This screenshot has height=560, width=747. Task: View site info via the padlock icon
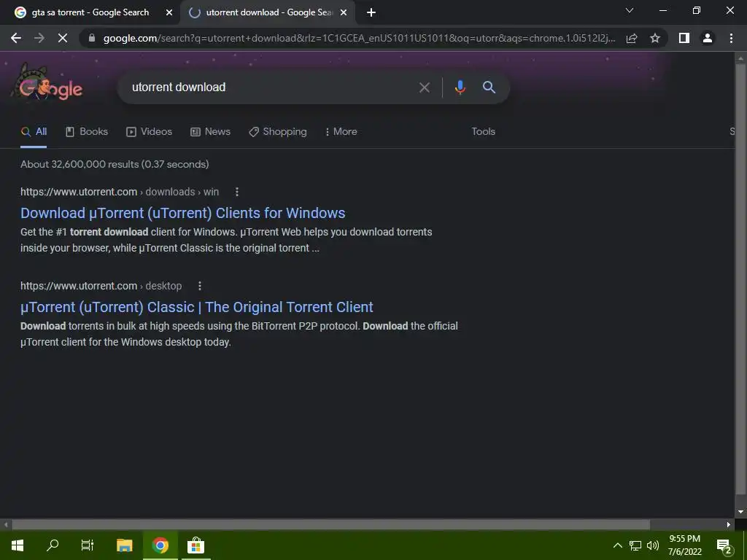click(x=92, y=38)
